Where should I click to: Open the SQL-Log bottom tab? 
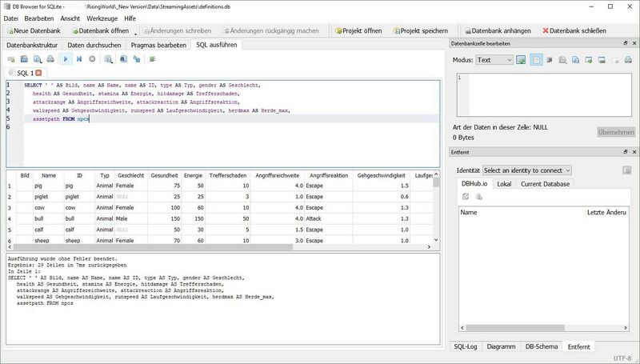[466, 346]
